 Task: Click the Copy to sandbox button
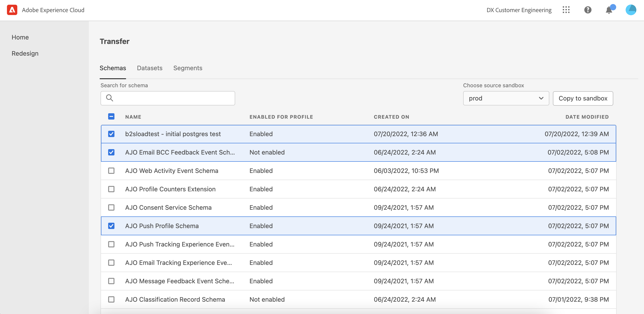tap(583, 98)
